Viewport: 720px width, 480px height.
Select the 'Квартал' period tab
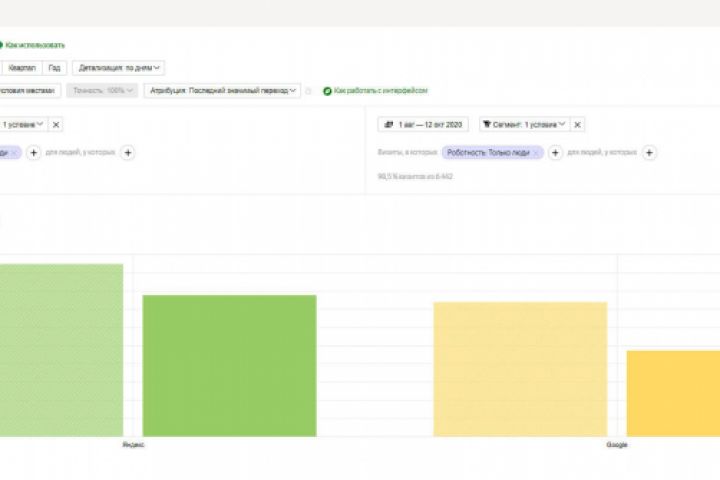click(22, 68)
